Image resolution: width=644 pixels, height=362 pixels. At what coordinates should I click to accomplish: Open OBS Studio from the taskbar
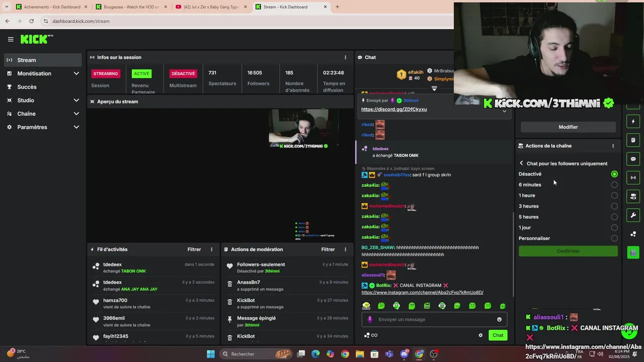coord(434,354)
